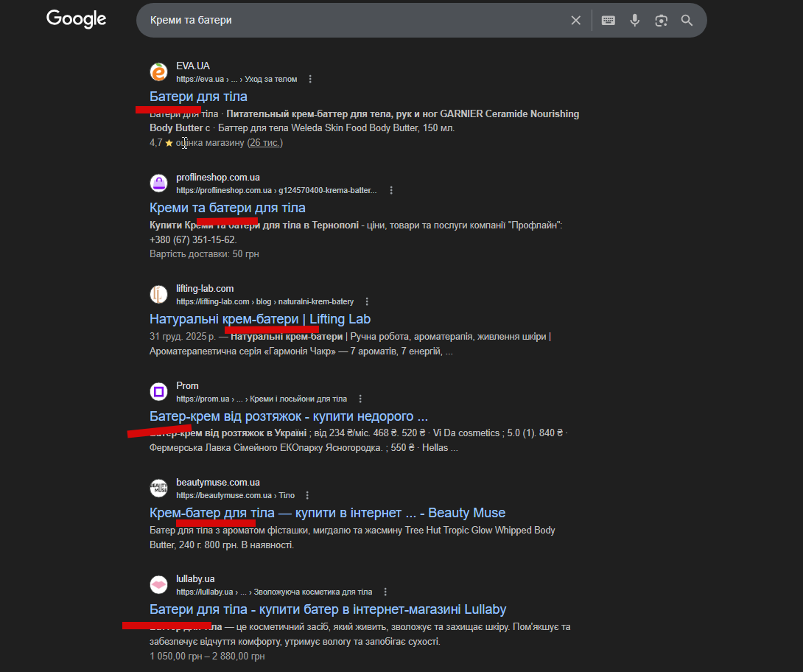Click the Google logo
Screen dimensions: 803x672
point(77,19)
